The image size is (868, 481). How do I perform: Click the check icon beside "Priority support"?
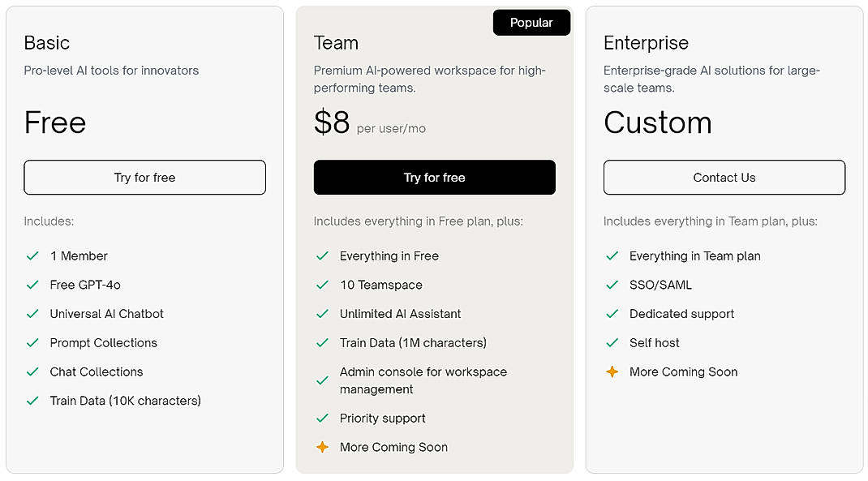click(x=322, y=418)
